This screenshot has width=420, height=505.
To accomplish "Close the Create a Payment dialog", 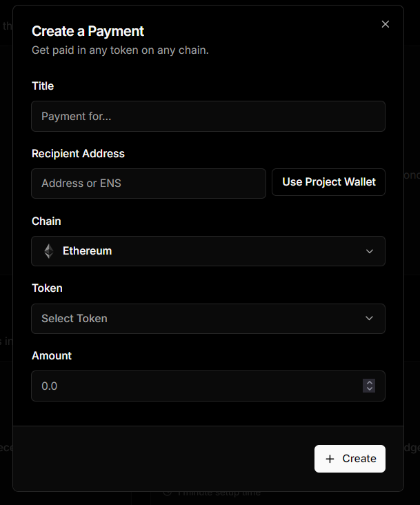I will (386, 24).
